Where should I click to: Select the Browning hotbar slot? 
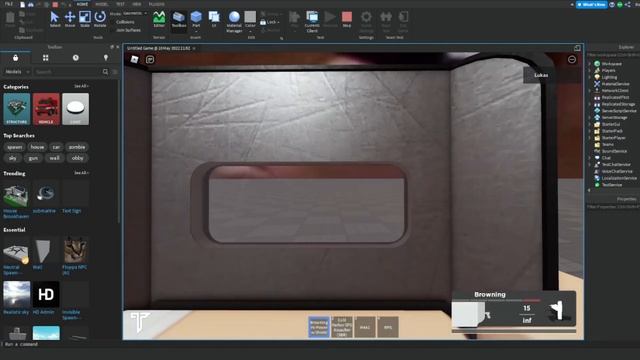(x=319, y=327)
